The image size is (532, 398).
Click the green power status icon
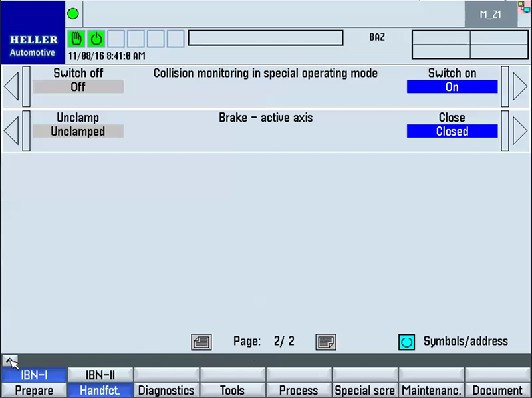tap(96, 39)
